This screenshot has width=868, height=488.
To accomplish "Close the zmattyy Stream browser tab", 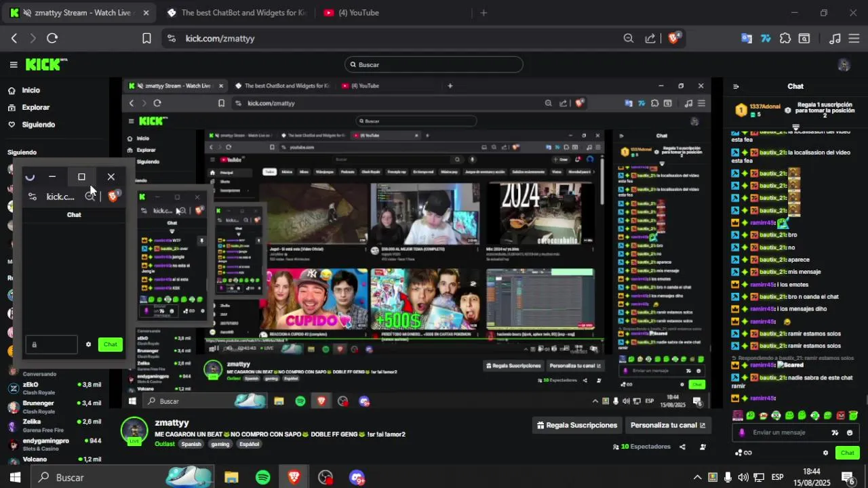I will pos(146,13).
